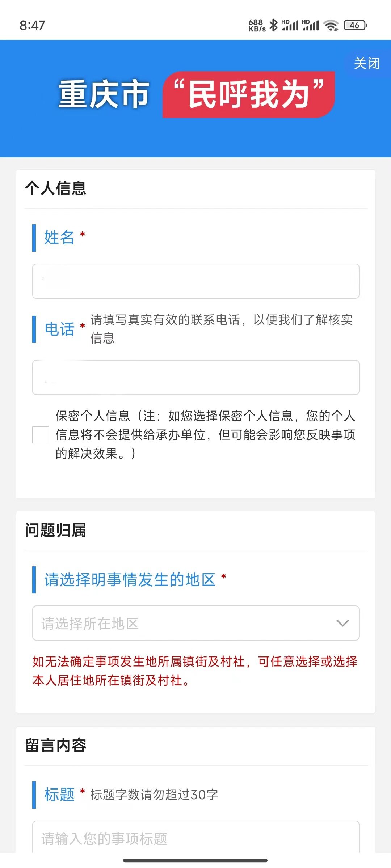Click the 请输入您的事项标题 title field
The width and height of the screenshot is (391, 868).
[x=195, y=838]
